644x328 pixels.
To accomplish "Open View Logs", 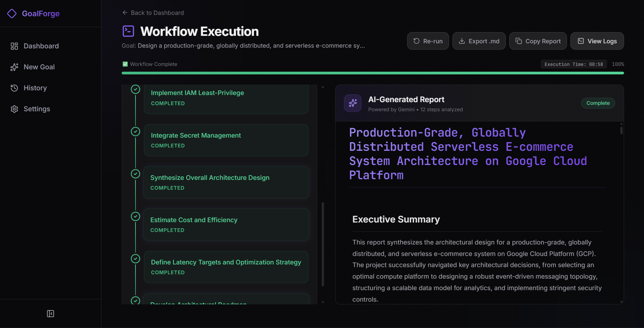I will [597, 41].
